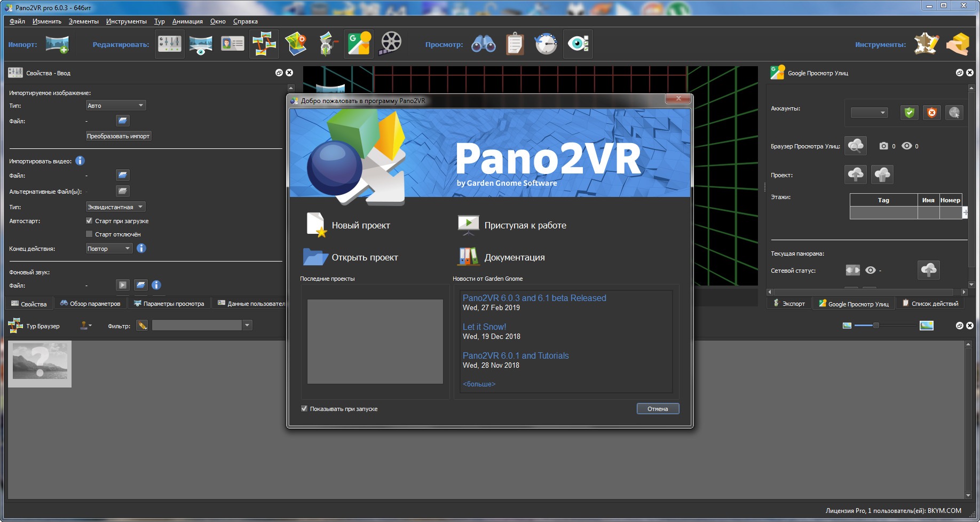
Task: Switch to Список действий tab
Action: click(x=930, y=304)
